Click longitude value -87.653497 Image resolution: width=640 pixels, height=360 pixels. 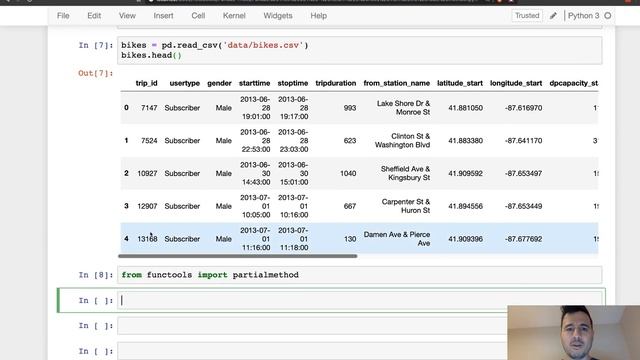[523, 173]
